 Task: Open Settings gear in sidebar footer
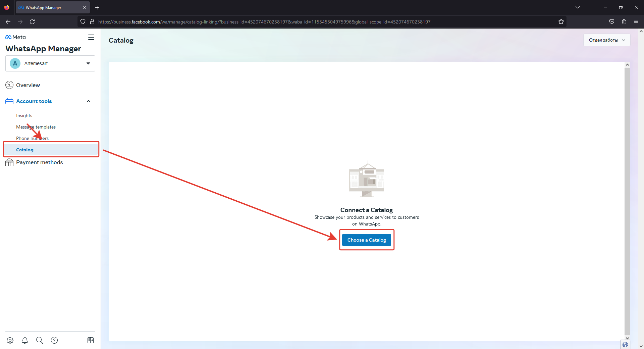tap(10, 340)
